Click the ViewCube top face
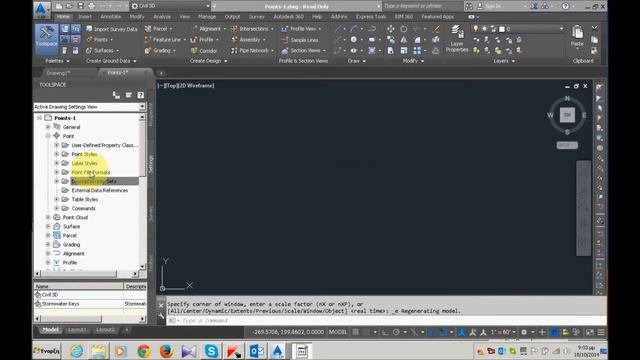Viewport: 640px width, 360px height. click(x=567, y=115)
